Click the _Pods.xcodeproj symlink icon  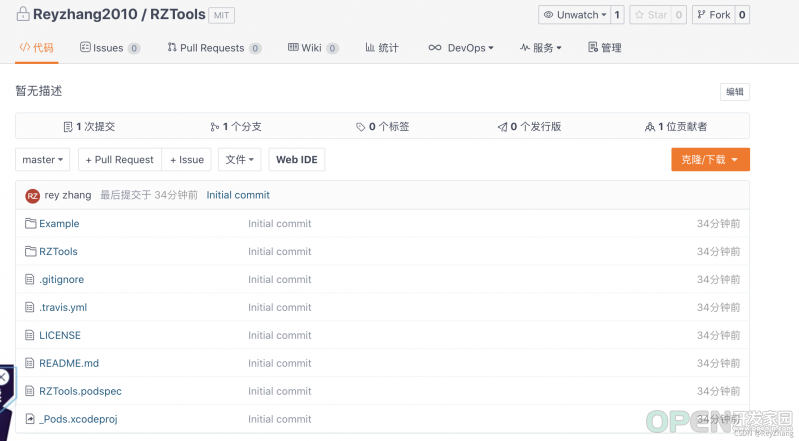(30, 419)
